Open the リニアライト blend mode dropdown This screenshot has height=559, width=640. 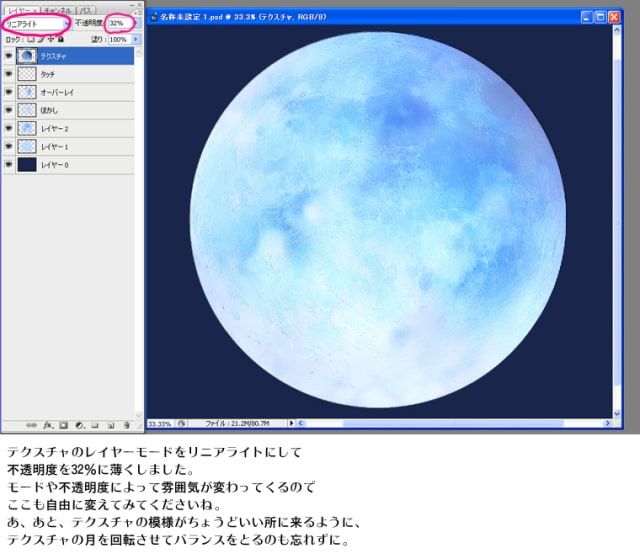point(36,24)
